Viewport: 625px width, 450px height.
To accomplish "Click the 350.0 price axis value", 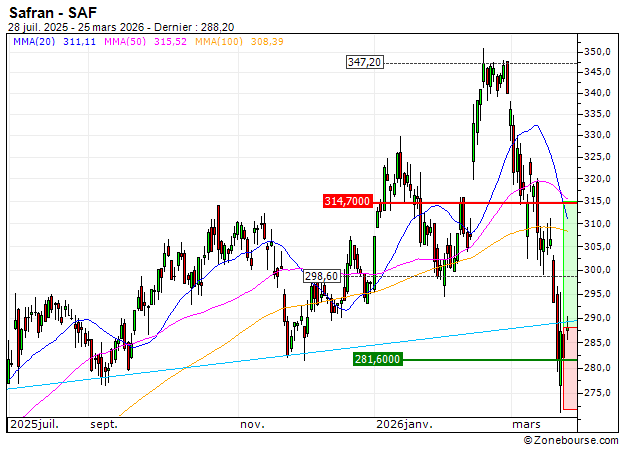I will click(597, 51).
